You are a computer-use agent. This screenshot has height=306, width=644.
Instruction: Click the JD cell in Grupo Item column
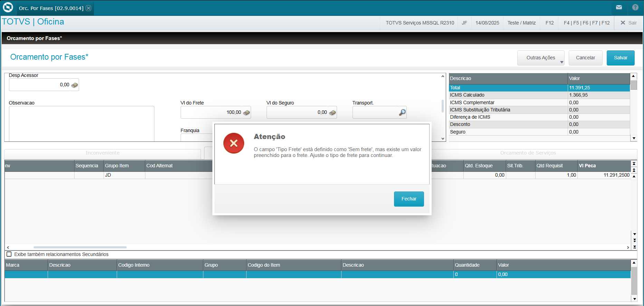[124, 175]
